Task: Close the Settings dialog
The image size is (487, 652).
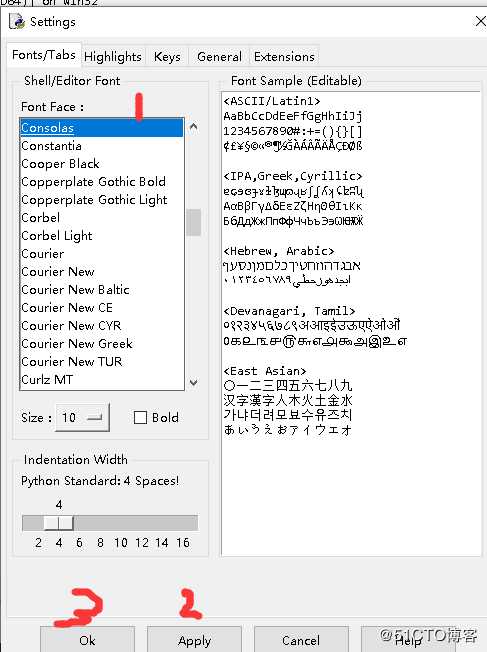Action: pos(480,21)
